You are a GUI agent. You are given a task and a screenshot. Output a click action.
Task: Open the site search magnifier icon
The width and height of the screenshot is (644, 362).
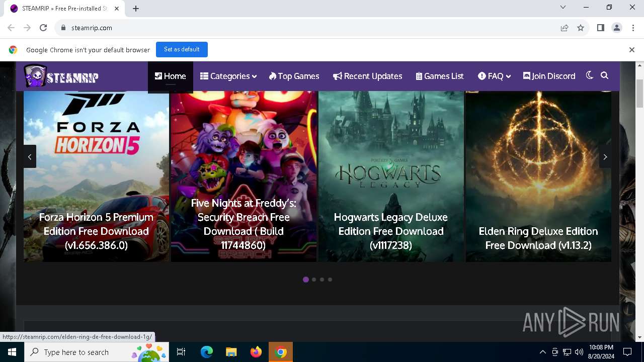(605, 75)
